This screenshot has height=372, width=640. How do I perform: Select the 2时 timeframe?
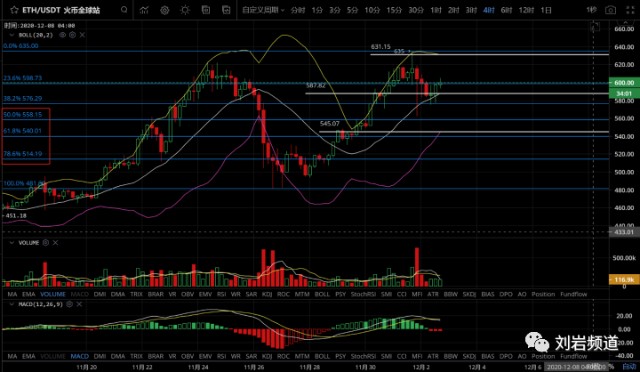click(x=453, y=10)
